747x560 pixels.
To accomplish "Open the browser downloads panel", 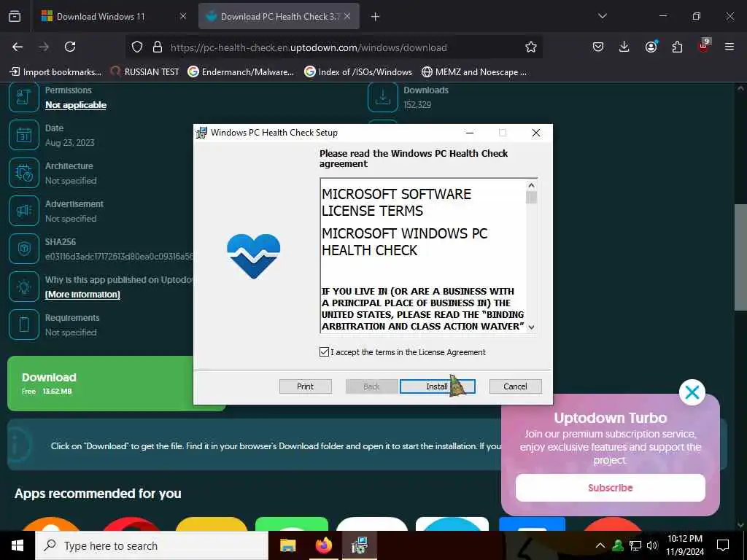I will [624, 47].
